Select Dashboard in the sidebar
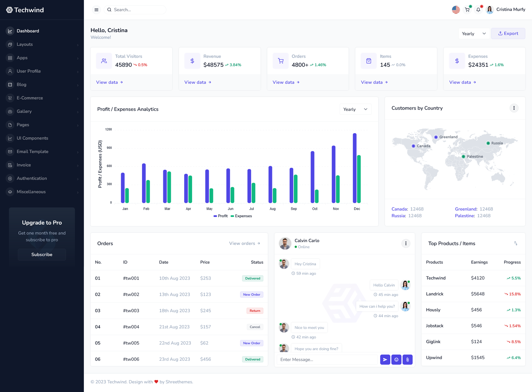 [28, 31]
